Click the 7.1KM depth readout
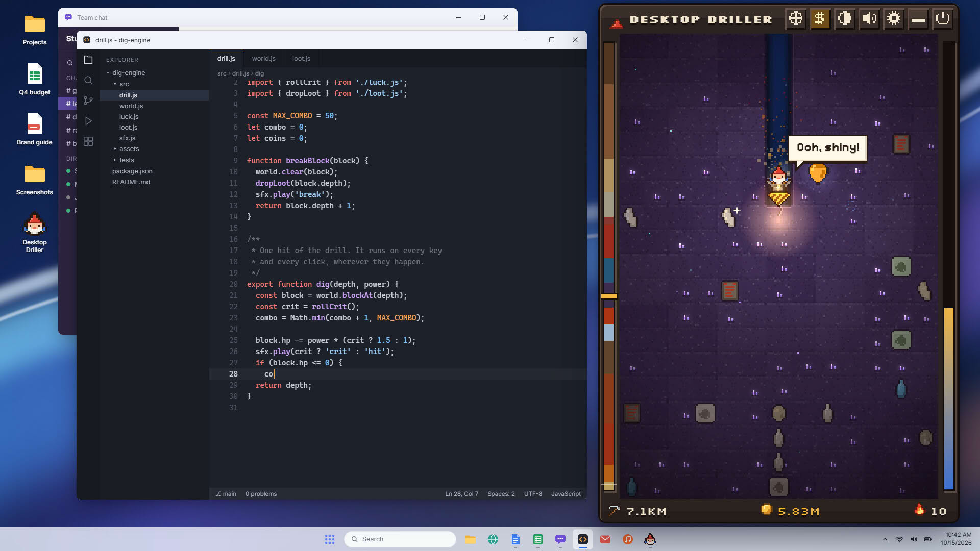 click(638, 511)
